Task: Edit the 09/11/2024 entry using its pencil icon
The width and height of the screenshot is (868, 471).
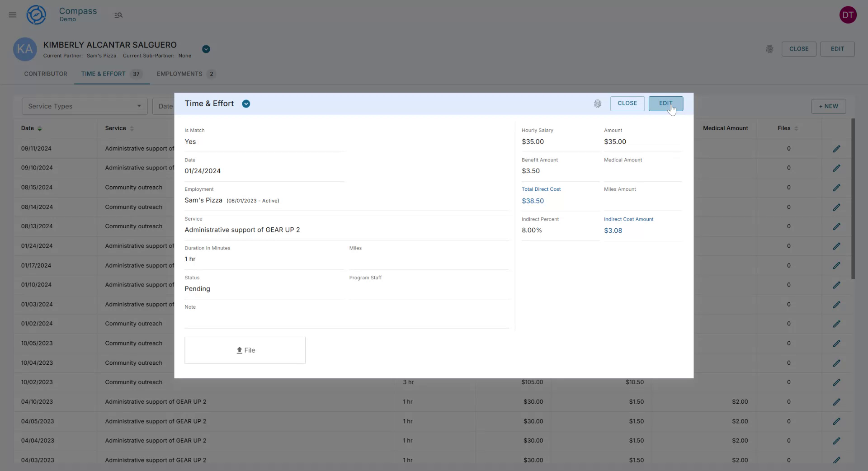Action: click(x=837, y=148)
